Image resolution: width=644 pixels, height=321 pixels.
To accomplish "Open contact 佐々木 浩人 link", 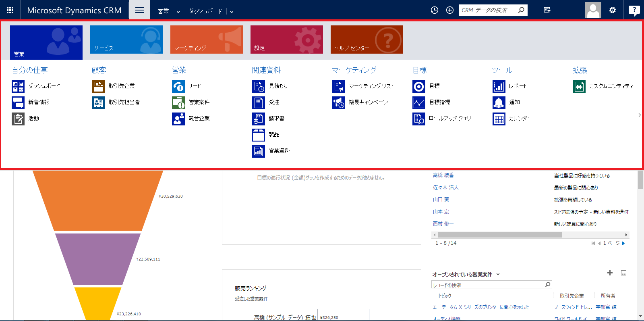I will point(446,188).
